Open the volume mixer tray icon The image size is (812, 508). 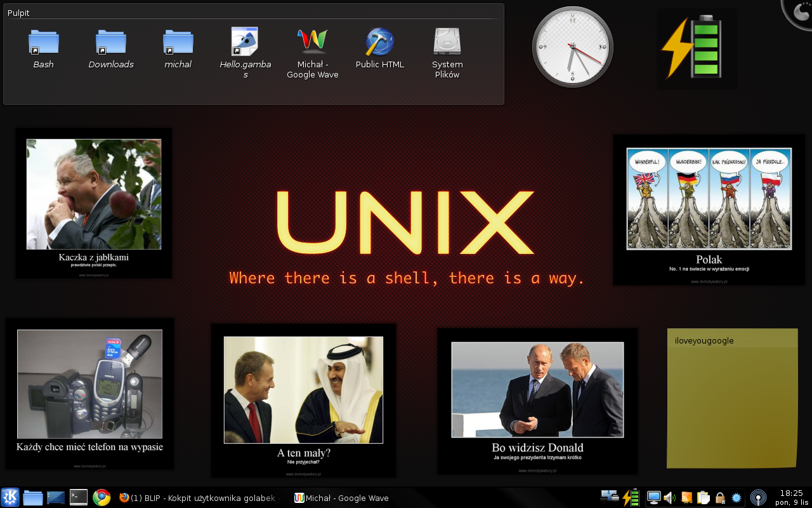[670, 498]
